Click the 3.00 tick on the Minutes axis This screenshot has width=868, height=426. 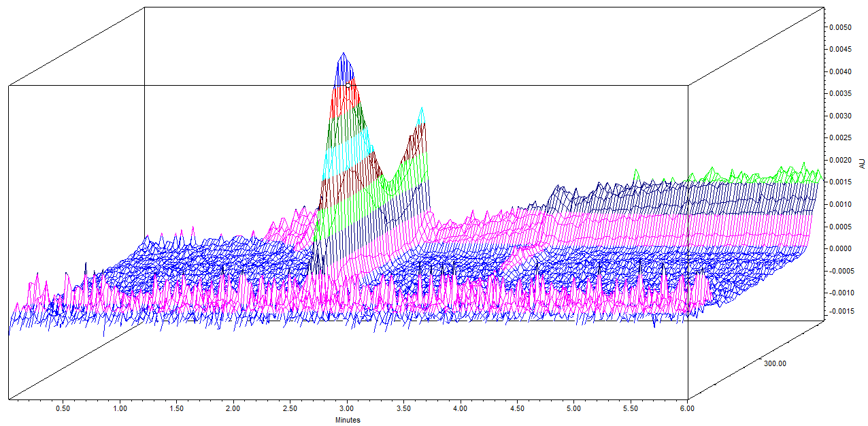pos(347,409)
